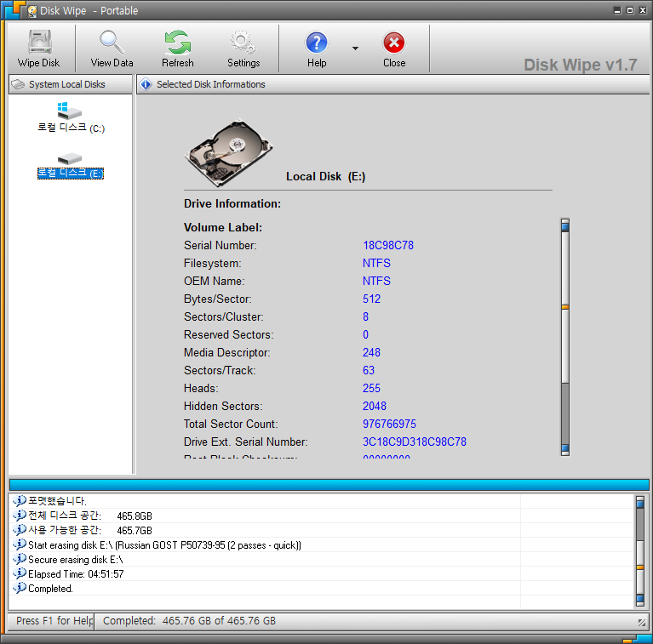The width and height of the screenshot is (653, 644).
Task: Expand the Help dropdown arrow
Action: (x=355, y=48)
